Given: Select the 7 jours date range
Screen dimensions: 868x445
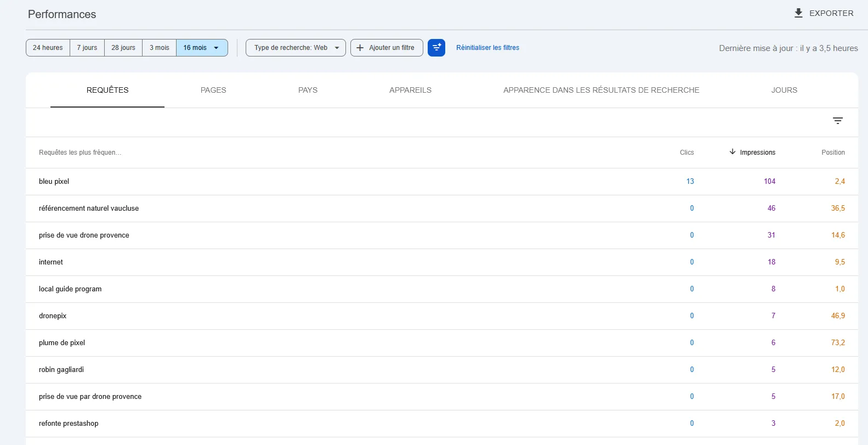Looking at the screenshot, I should pos(87,48).
